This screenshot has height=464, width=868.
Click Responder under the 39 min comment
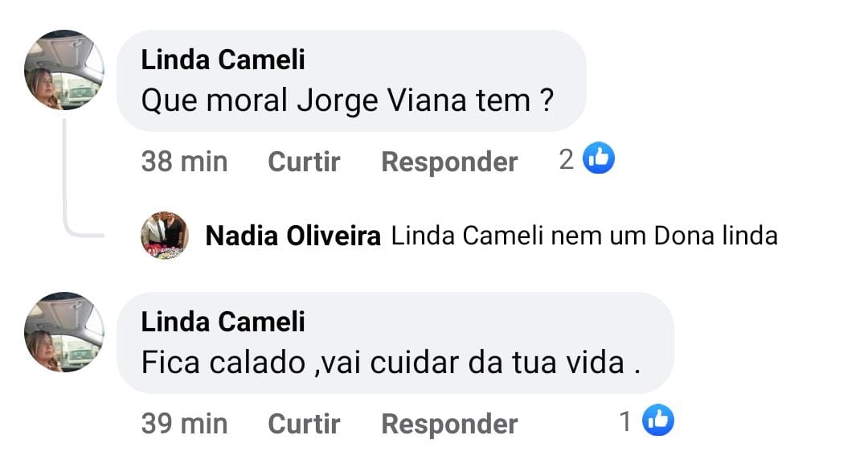click(x=449, y=424)
